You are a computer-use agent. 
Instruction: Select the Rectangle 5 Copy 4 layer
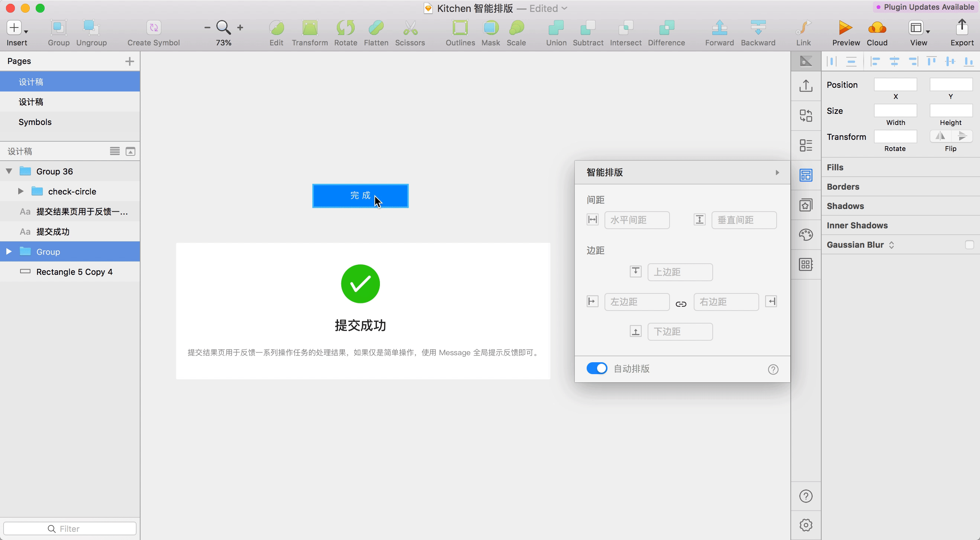pyautogui.click(x=70, y=272)
